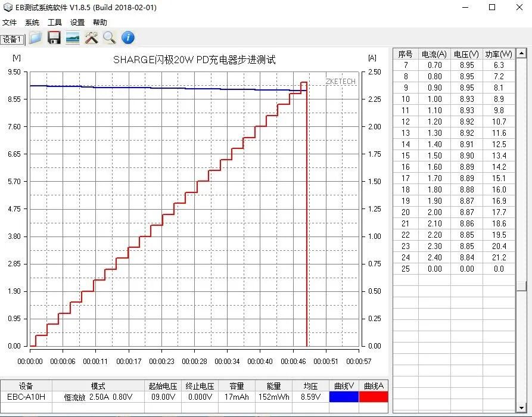This screenshot has height=417, width=532.
Task: Click the blue info icon
Action: pyautogui.click(x=128, y=38)
